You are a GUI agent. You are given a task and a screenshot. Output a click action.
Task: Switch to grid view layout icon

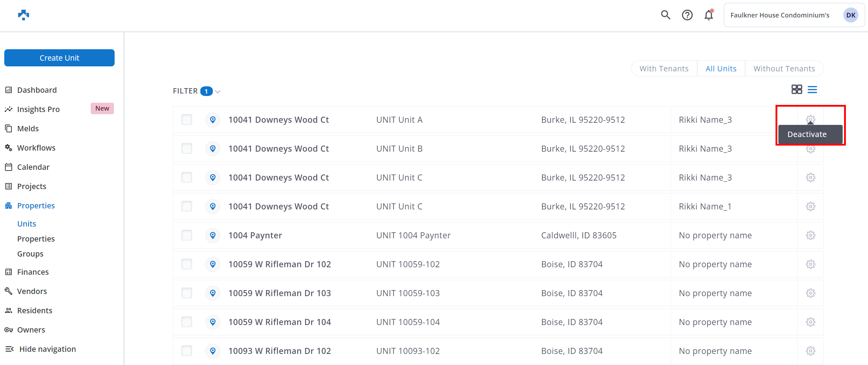797,89
